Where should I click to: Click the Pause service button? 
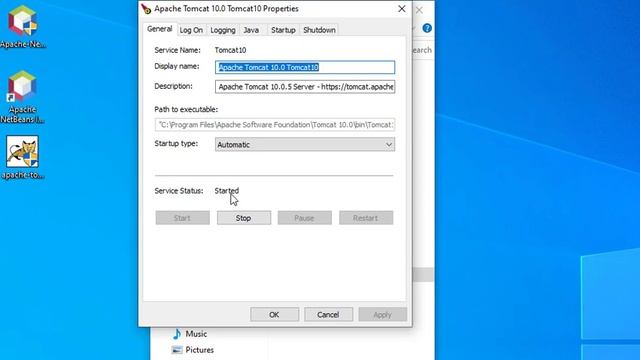click(x=304, y=218)
